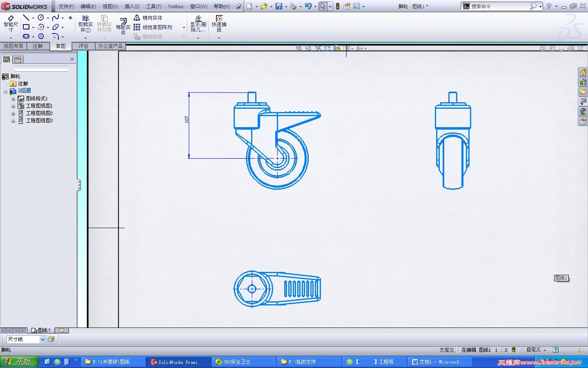
Task: Open the Line tool dropdown arrow
Action: tap(33, 18)
